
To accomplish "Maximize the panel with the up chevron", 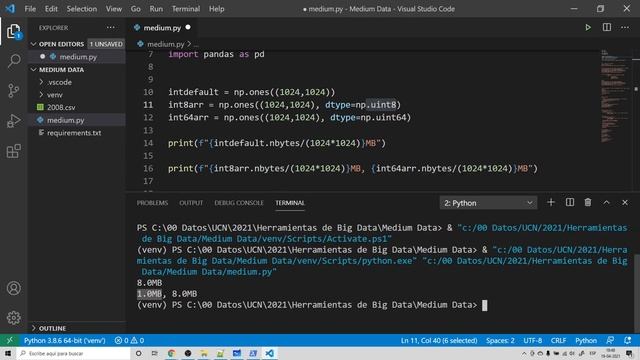I will (x=607, y=202).
